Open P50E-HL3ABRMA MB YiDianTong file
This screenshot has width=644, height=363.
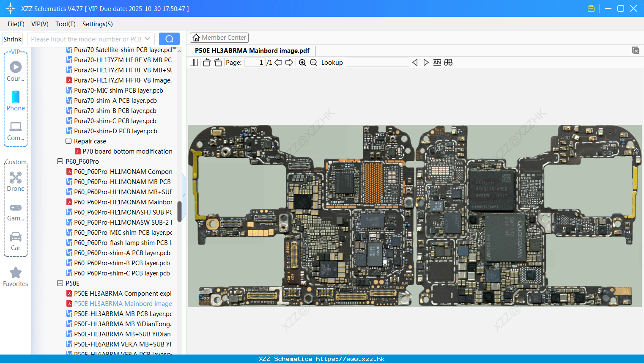[x=119, y=324]
